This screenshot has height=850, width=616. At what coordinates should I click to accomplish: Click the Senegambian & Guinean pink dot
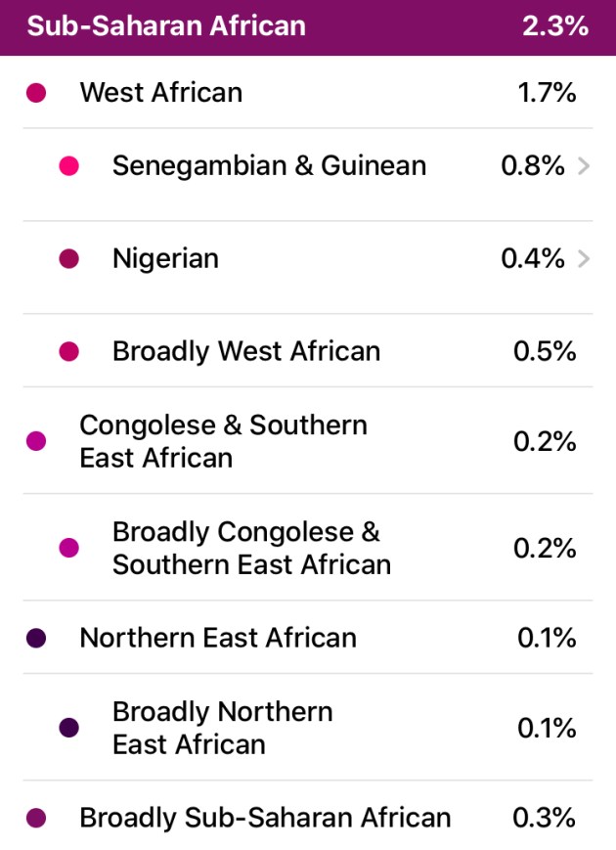pyautogui.click(x=69, y=166)
